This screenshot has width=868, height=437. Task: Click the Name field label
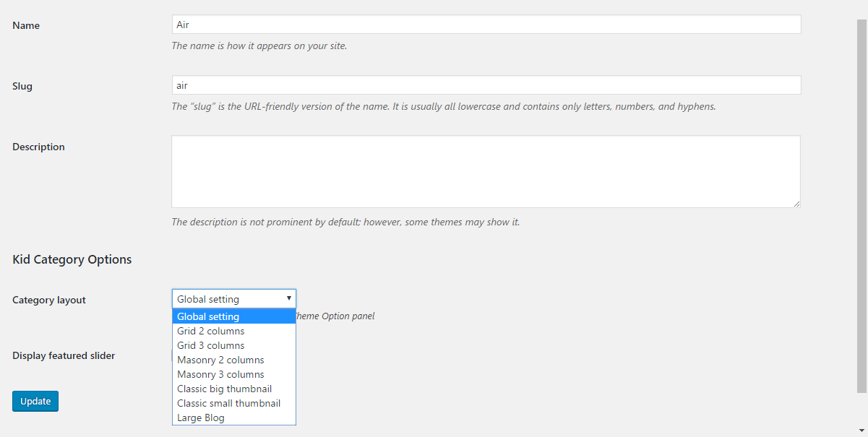pyautogui.click(x=26, y=25)
